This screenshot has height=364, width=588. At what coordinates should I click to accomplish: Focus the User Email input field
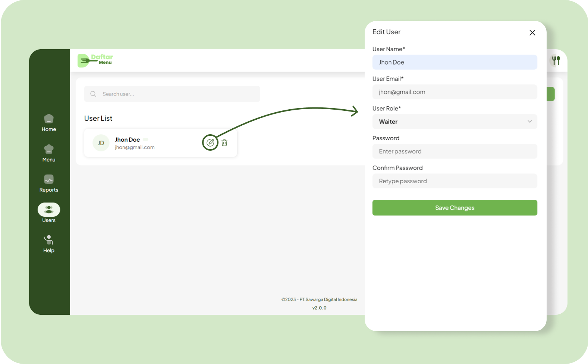tap(455, 92)
